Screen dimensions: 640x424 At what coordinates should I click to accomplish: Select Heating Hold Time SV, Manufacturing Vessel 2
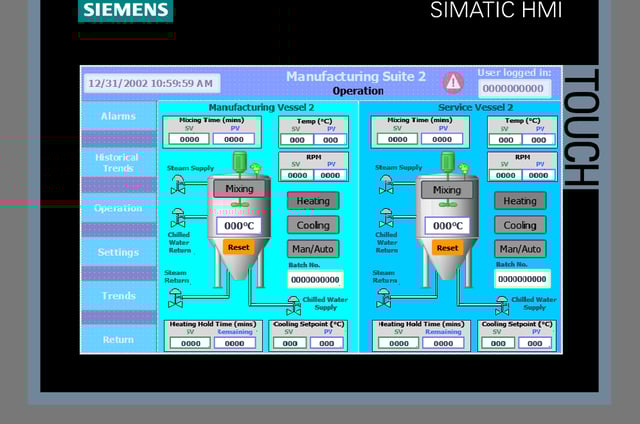[x=191, y=343]
